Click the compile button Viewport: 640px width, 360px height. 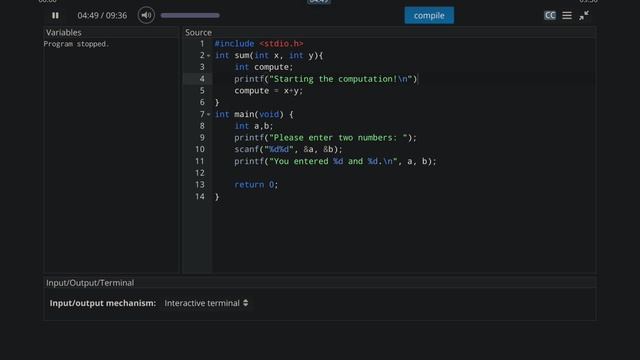429,16
